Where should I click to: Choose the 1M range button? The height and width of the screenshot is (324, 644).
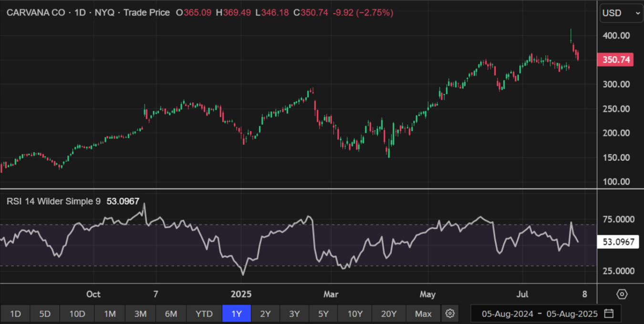[110, 314]
